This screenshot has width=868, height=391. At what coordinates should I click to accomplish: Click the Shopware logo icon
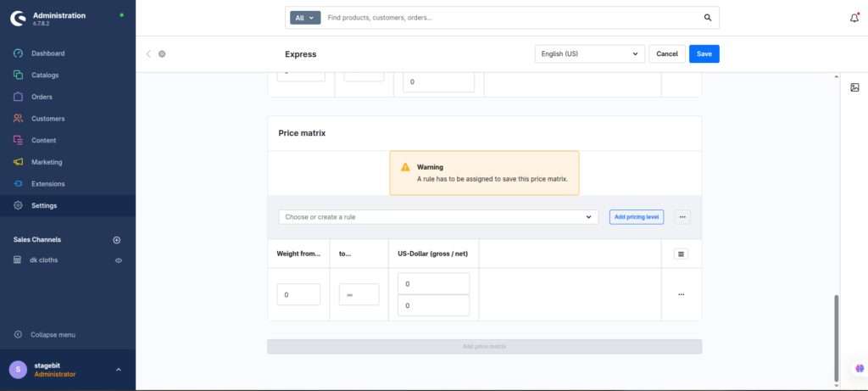(x=19, y=19)
